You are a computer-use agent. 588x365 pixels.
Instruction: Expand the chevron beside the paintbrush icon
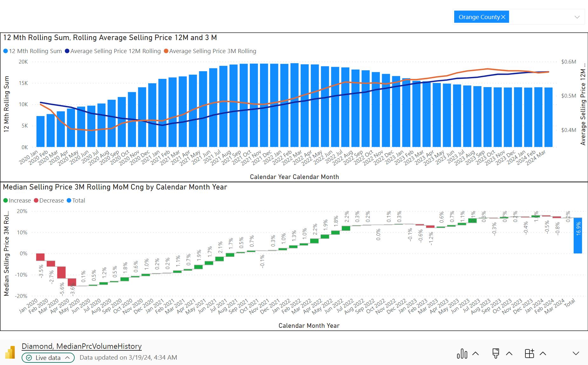pyautogui.click(x=509, y=353)
